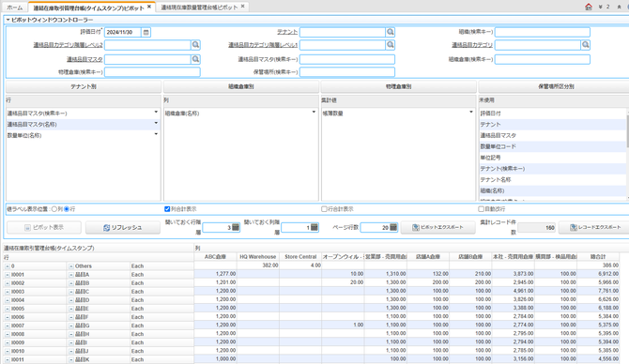Close the 連結現在庫数量管理台帳ピボット tab

(243, 7)
